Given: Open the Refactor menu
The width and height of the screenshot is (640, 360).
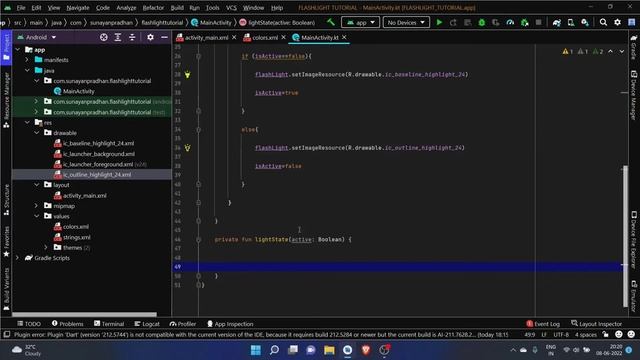Looking at the screenshot, I should [153, 8].
